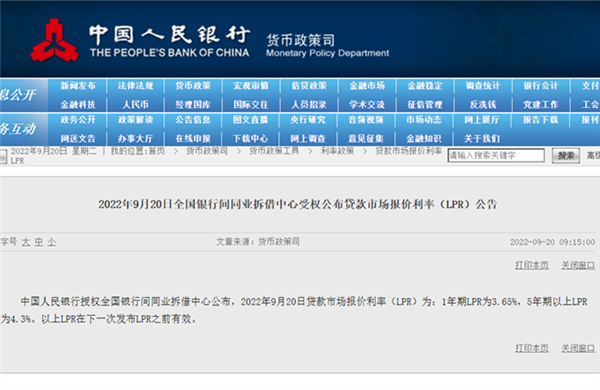
Task: Select 货币政策 in the navigation bar
Action: (x=193, y=86)
